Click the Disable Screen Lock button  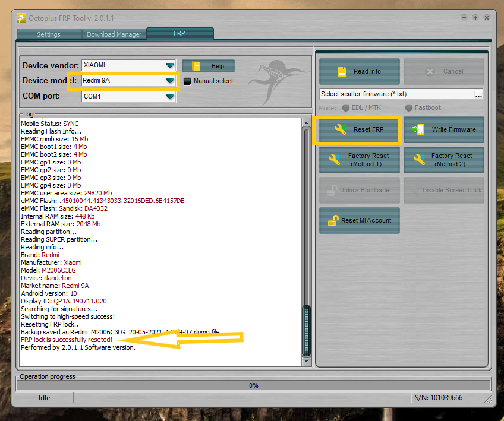click(444, 190)
